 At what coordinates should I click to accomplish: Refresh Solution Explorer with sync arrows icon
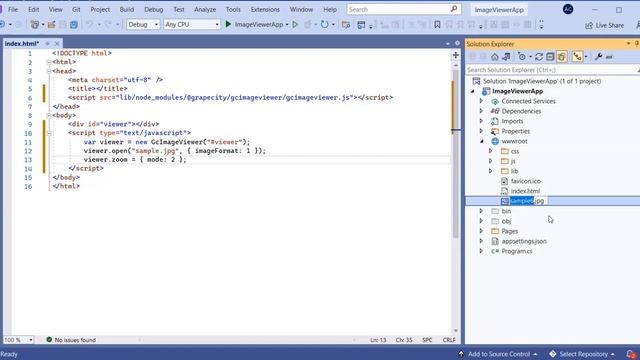click(x=539, y=57)
